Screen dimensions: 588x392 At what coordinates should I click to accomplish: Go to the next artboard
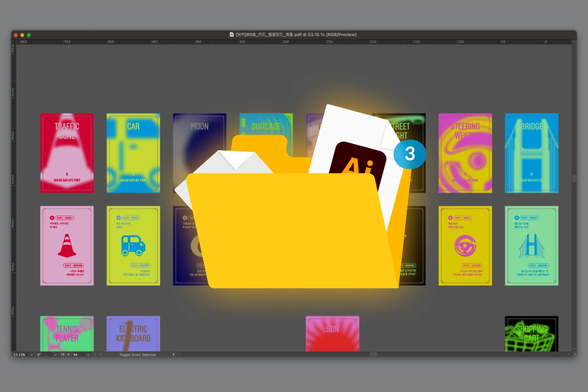95,354
